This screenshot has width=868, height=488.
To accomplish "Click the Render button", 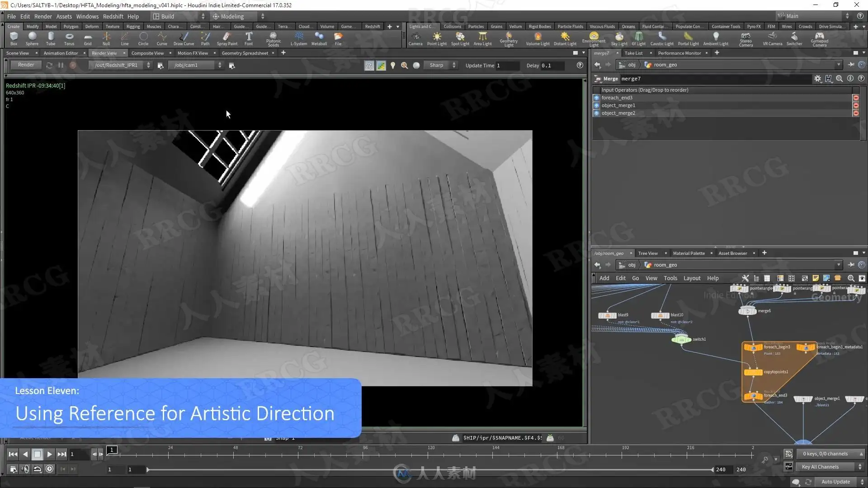I will [26, 65].
